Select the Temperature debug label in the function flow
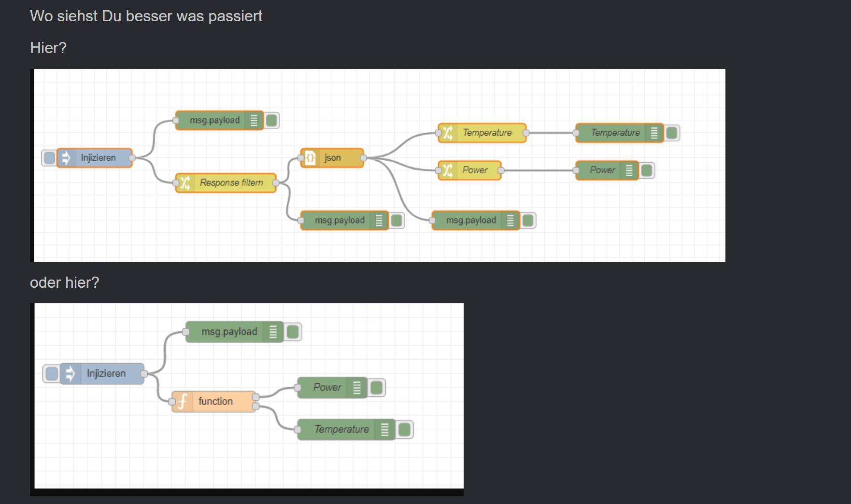 click(x=341, y=430)
